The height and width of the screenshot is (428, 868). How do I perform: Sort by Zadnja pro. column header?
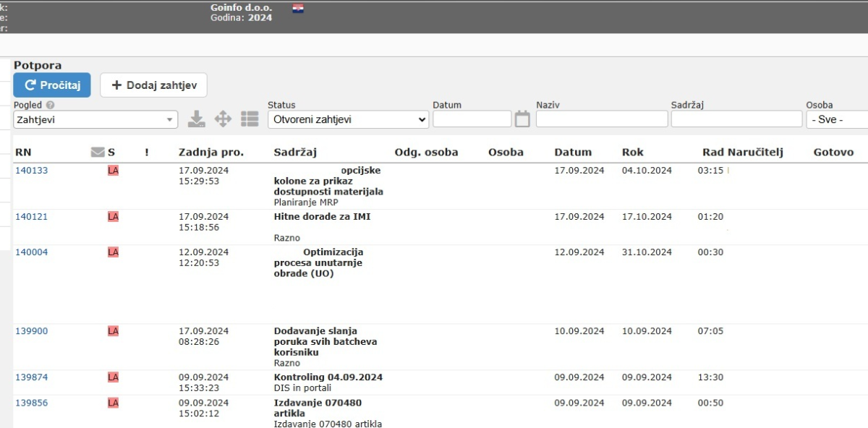pos(211,153)
